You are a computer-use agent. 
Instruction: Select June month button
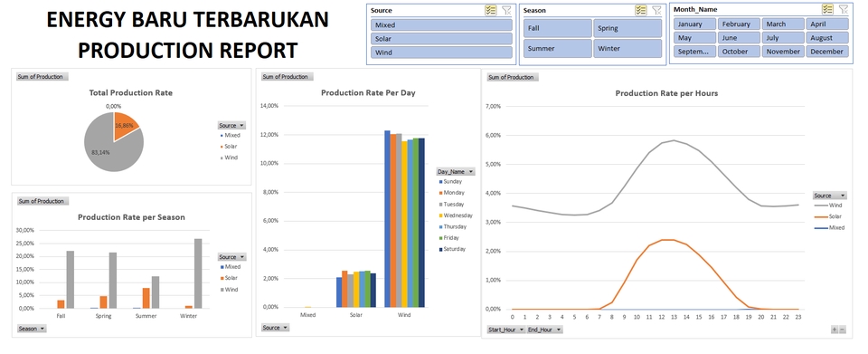point(739,38)
